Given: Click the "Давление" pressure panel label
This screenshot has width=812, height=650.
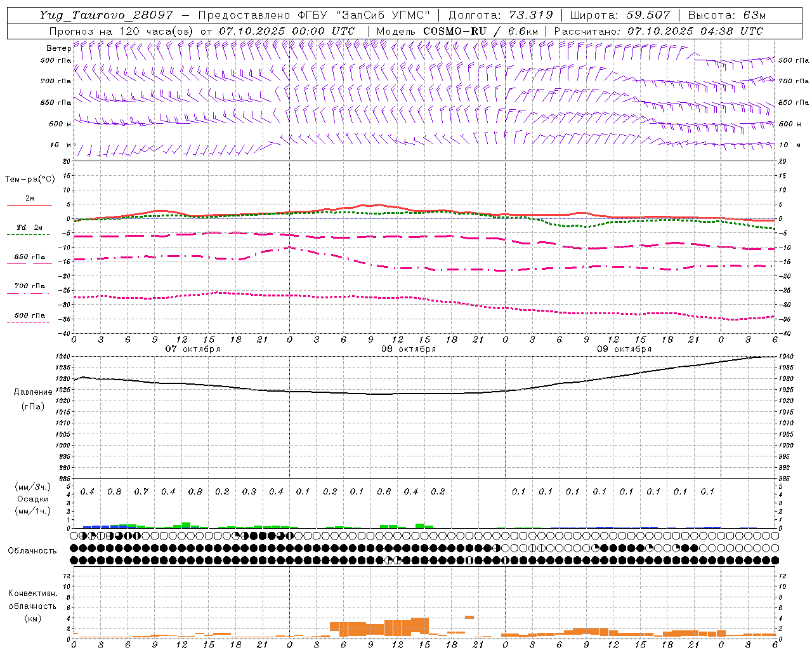Looking at the screenshot, I should (32, 392).
